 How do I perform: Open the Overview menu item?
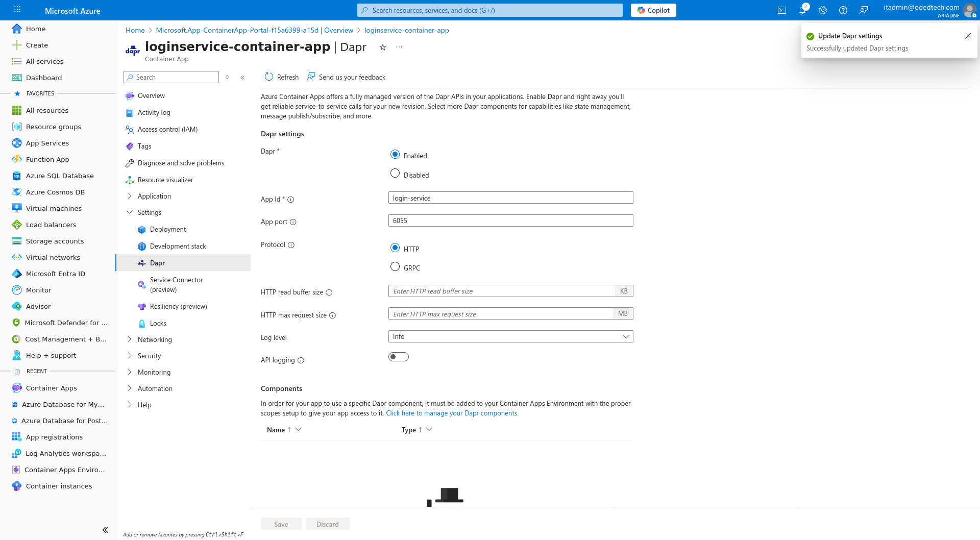tap(151, 95)
